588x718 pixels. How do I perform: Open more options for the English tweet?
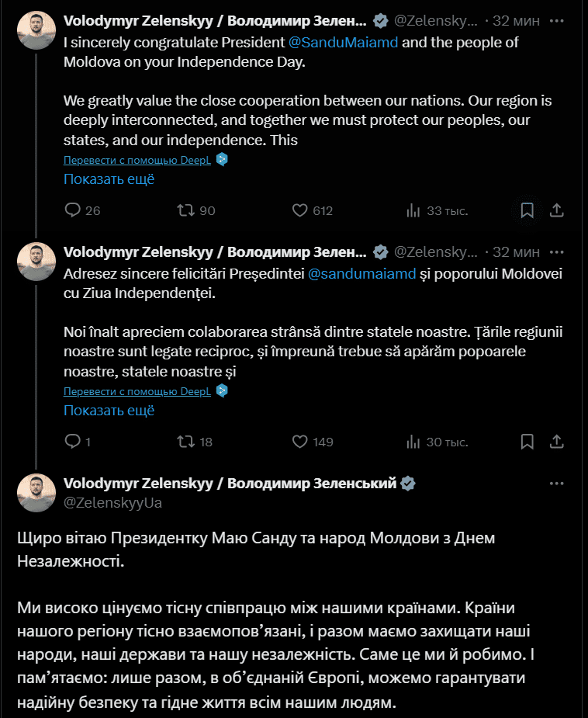point(556,19)
